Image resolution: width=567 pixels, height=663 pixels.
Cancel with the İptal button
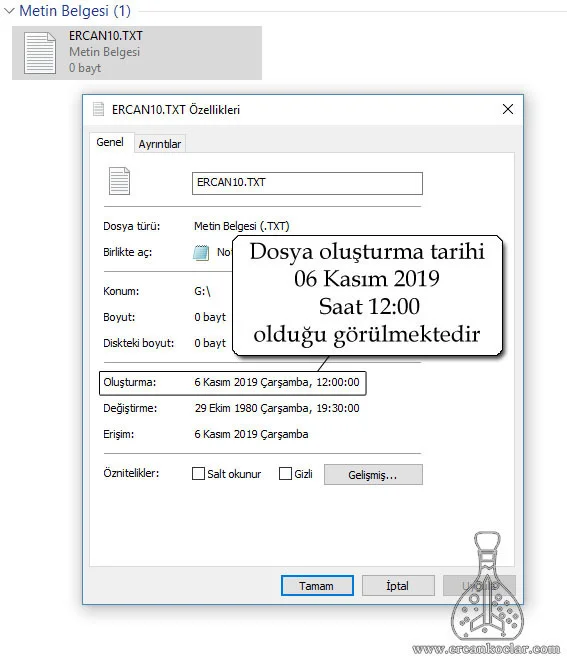click(x=398, y=586)
